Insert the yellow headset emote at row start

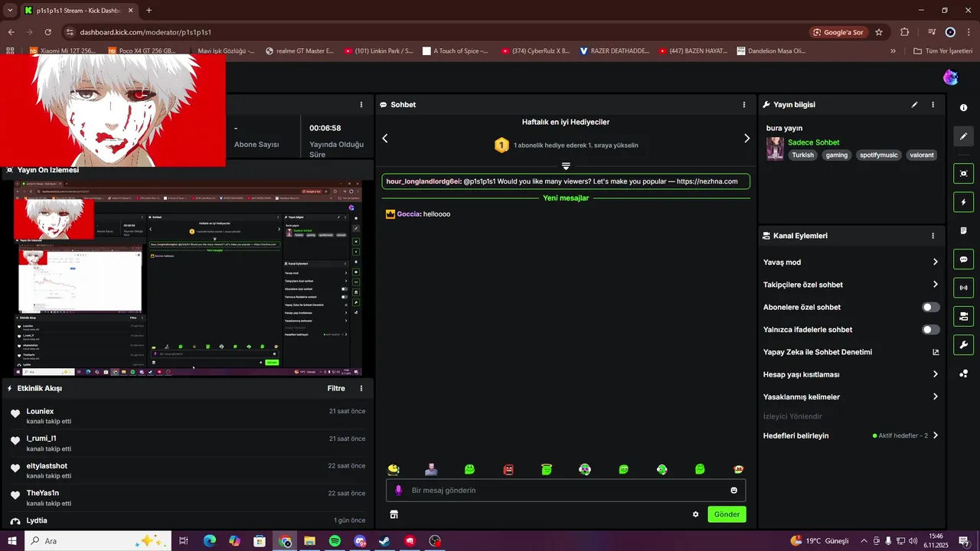[394, 469]
